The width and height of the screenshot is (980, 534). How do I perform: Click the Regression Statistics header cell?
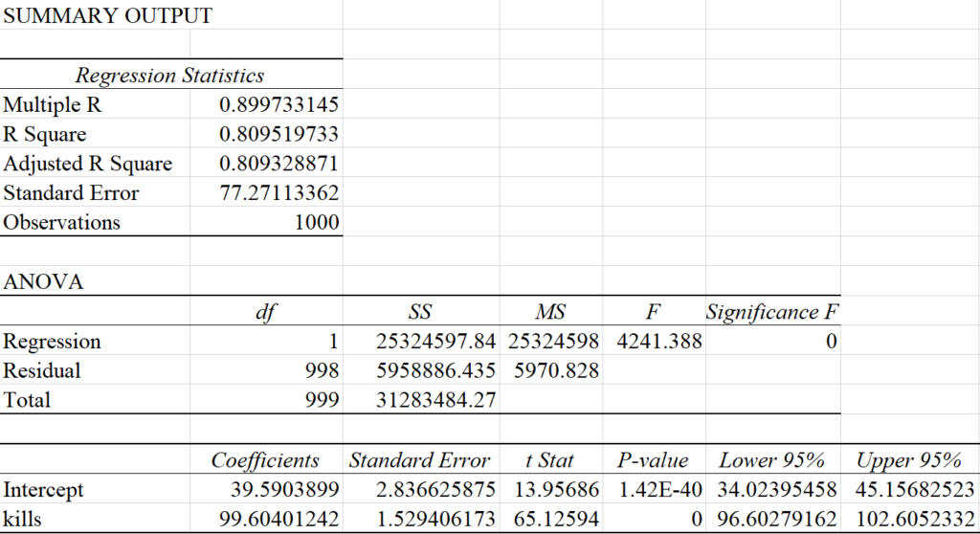pos(170,75)
